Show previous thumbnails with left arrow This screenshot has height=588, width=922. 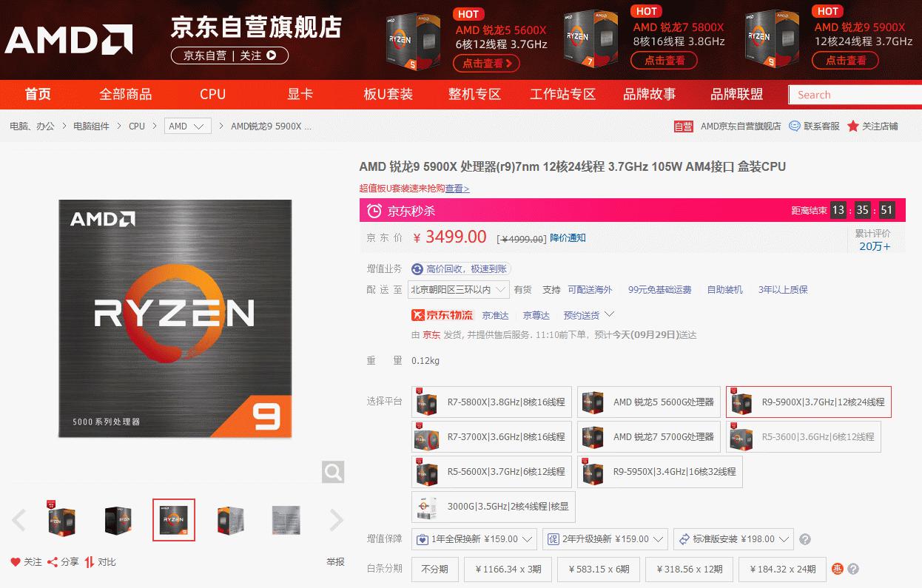click(19, 520)
